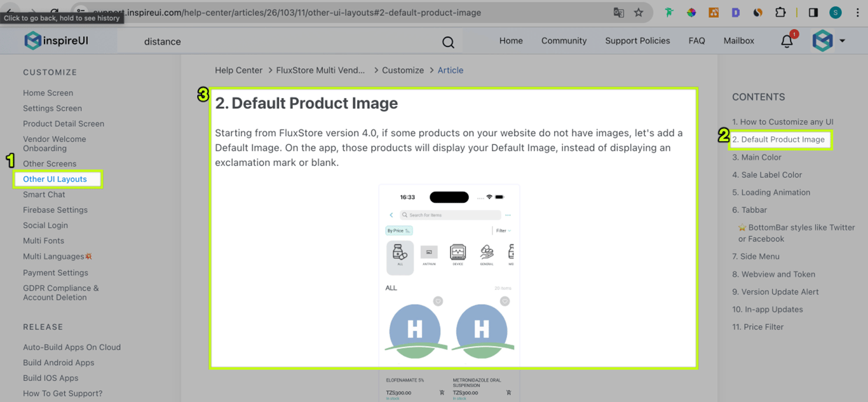Click the browser reload button
The width and height of the screenshot is (868, 402).
[55, 12]
